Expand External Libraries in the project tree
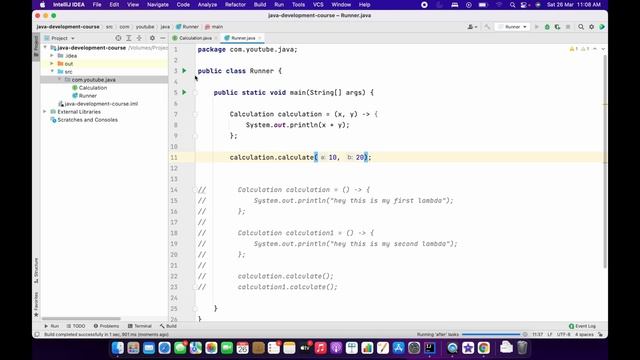The width and height of the screenshot is (640, 360). point(45,111)
